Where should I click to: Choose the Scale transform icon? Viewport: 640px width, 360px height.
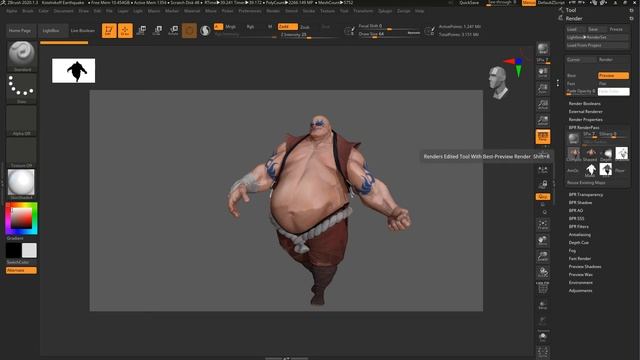157,30
